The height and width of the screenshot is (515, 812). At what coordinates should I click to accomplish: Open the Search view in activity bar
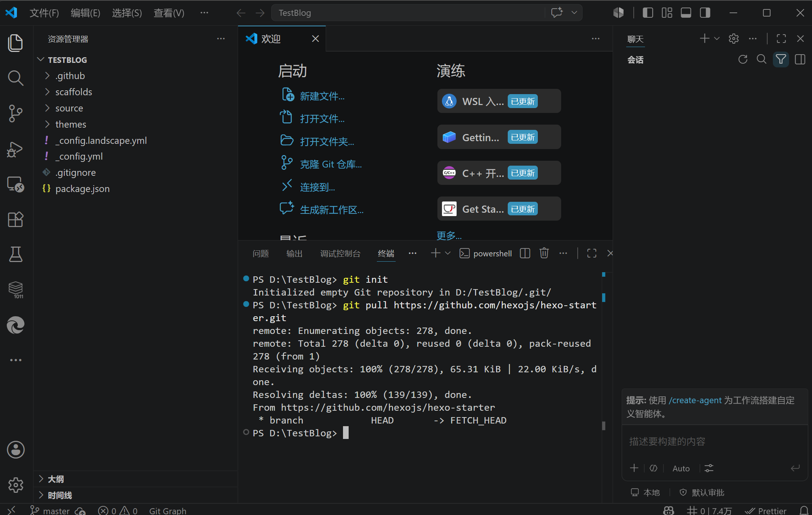(15, 78)
